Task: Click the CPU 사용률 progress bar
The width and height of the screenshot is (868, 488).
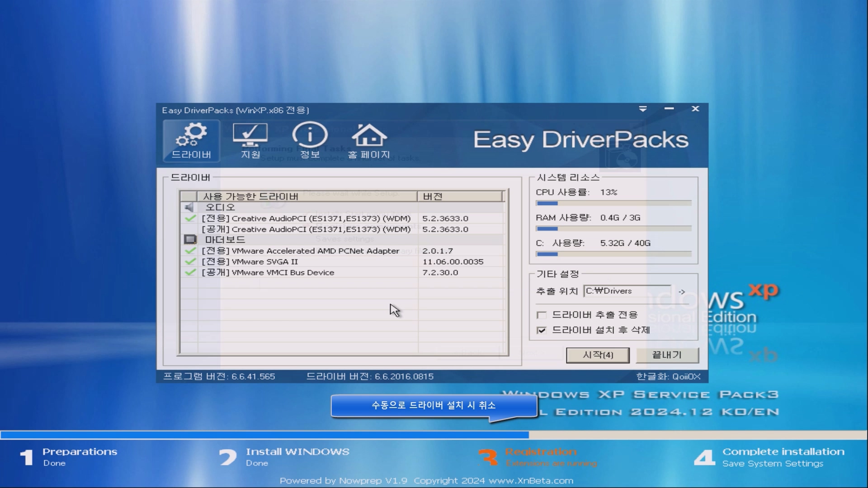Action: 613,203
